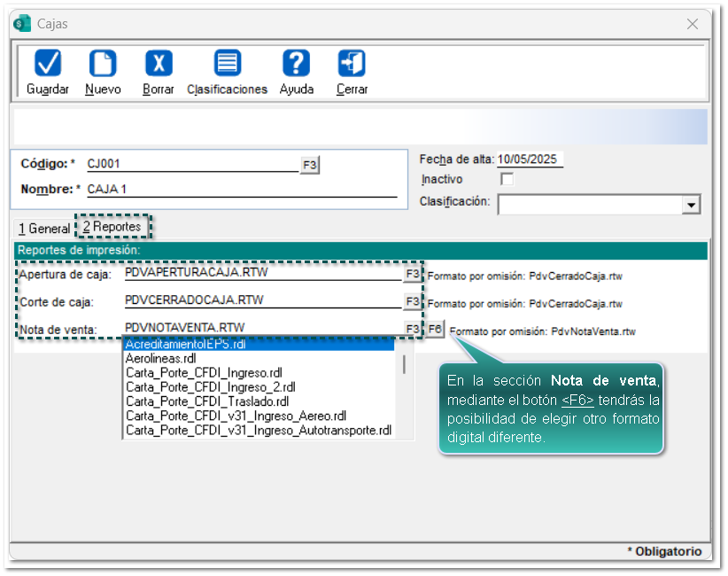Click F6 button next to Nota de venta
728x576 pixels.
point(436,329)
